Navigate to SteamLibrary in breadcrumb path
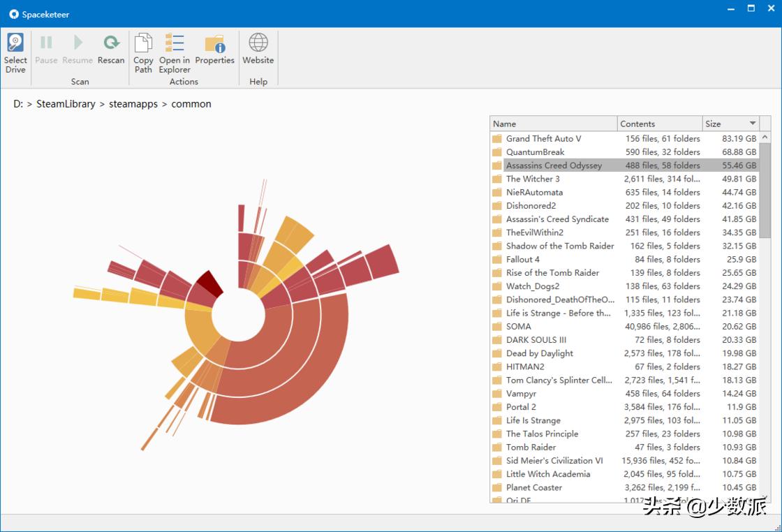 click(66, 104)
